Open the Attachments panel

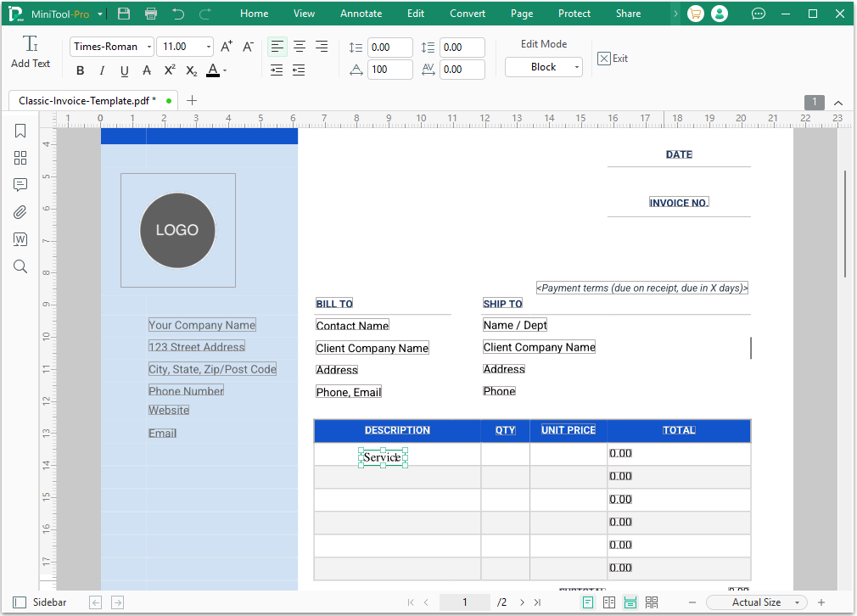coord(20,211)
